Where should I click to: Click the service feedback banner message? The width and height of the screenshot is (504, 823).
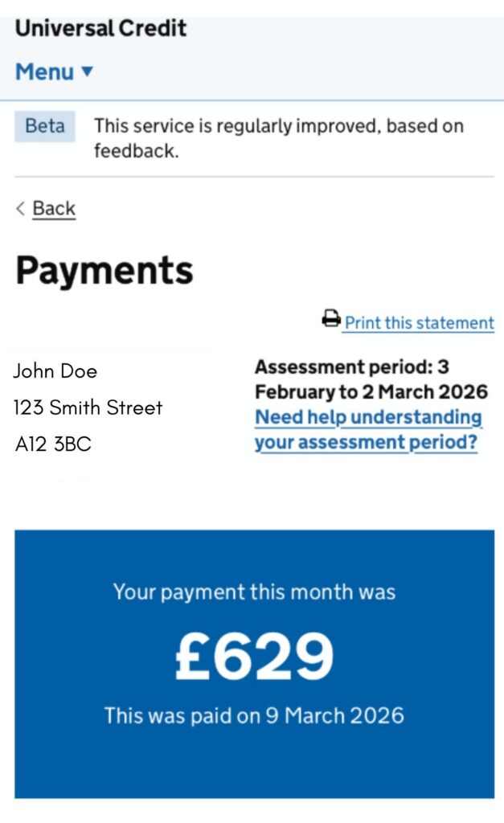(279, 138)
